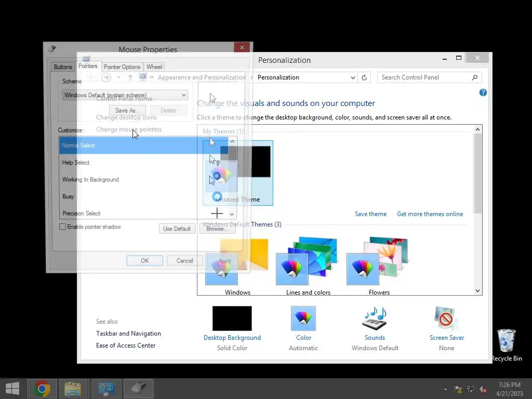Click the Apply button in Mouse Properties
This screenshot has width=532, height=399.
coord(224,261)
